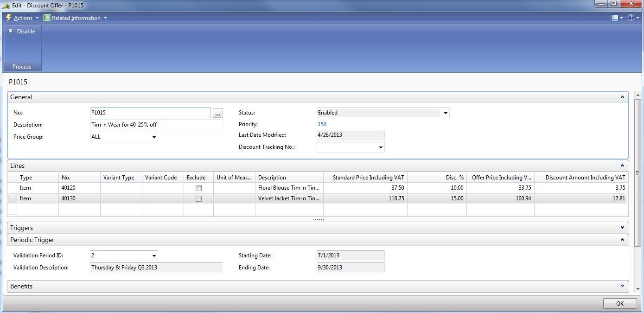Toggle Exclude checkbox for item 40130
This screenshot has width=644, height=313.
198,198
